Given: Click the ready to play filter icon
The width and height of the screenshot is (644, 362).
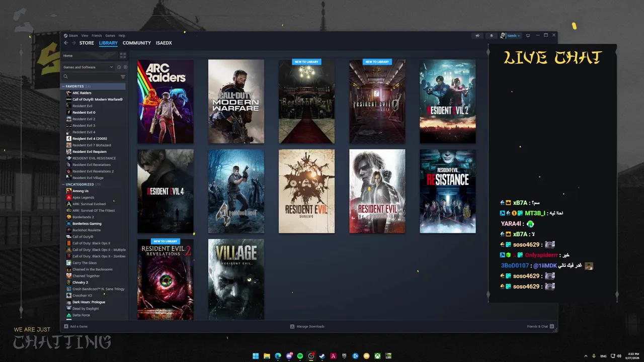Looking at the screenshot, I should tap(125, 67).
